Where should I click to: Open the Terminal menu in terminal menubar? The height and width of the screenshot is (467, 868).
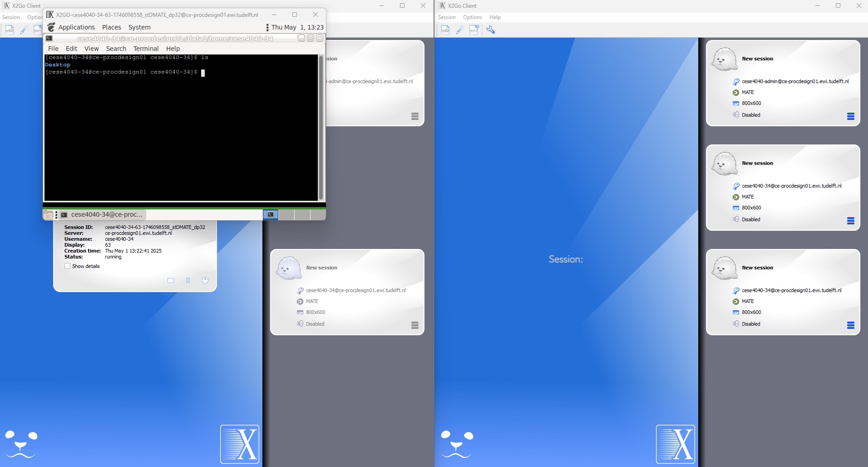(x=146, y=49)
